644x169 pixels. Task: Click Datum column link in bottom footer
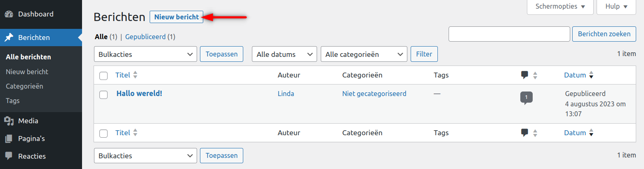[x=575, y=133]
